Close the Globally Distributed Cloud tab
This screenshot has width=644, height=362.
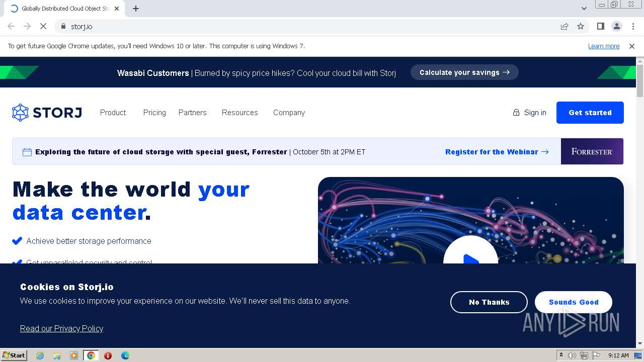(x=117, y=9)
